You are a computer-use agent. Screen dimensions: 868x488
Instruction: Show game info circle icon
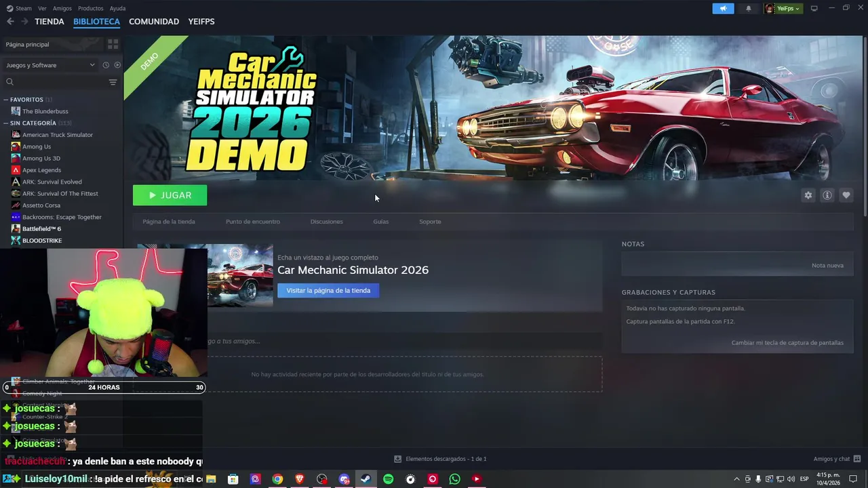[827, 195]
